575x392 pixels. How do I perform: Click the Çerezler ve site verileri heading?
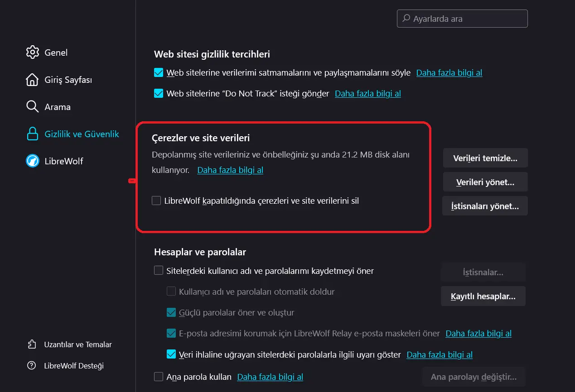201,138
